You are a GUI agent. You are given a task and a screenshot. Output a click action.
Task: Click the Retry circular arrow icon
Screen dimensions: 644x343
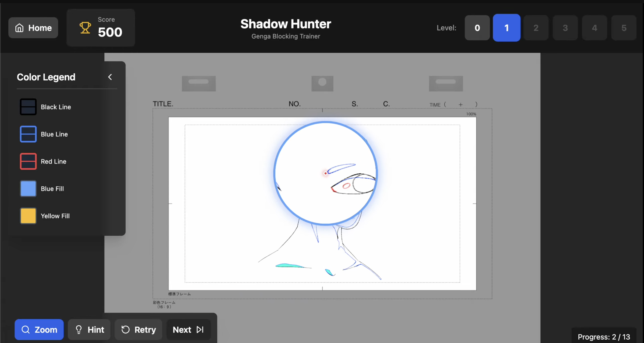coord(125,329)
